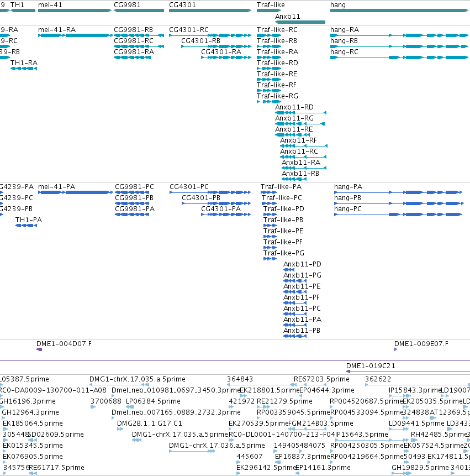Image resolution: width=470 pixels, height=476 pixels.
Task: Select transcript Traf-like-RC
Action: click(269, 35)
